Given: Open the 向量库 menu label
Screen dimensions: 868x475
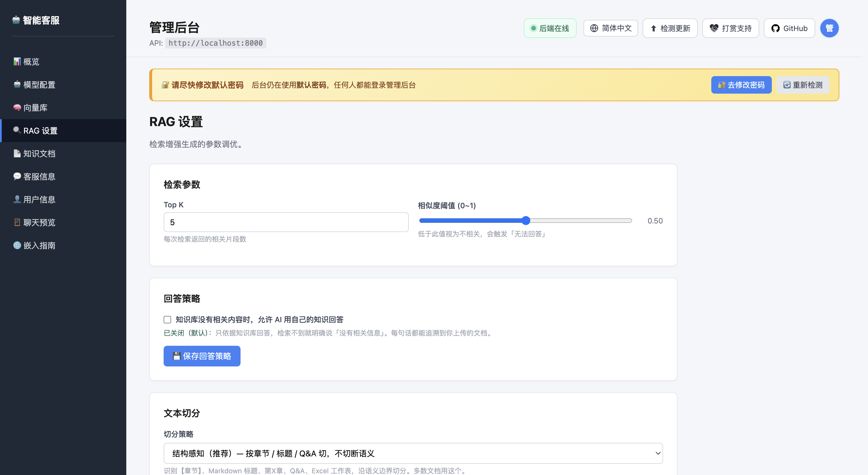Looking at the screenshot, I should pos(35,107).
